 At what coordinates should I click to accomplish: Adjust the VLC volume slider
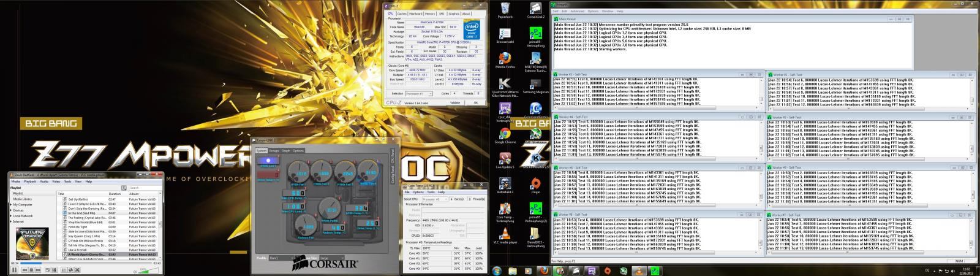coord(148,271)
